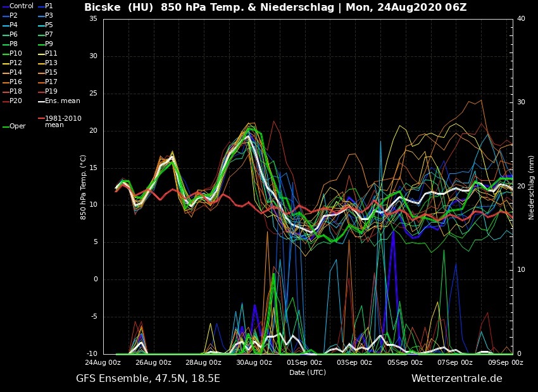Click the red 1981-2010 mean swatch

41,118
